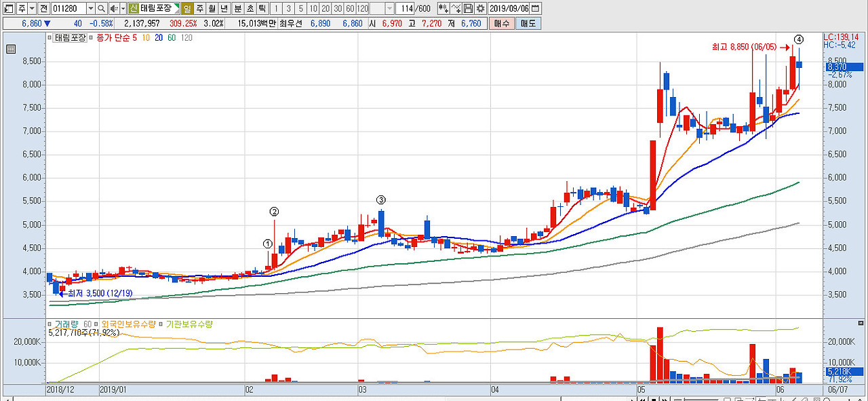Open the dropdown next to the speaker
The width and height of the screenshot is (868, 401).
[x=123, y=9]
